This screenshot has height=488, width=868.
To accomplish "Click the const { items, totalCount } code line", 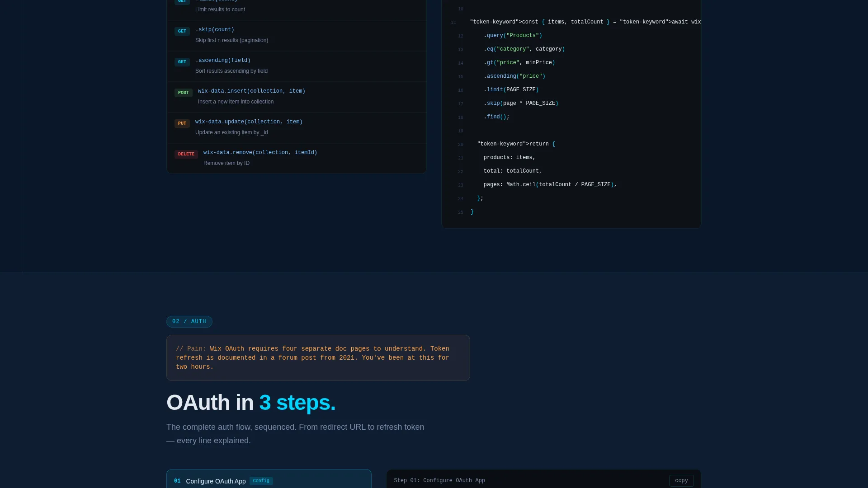I will click(x=585, y=22).
